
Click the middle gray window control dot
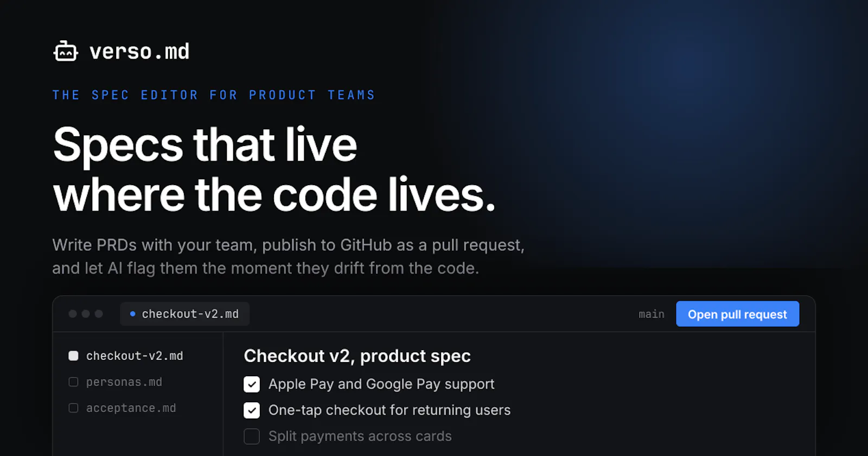pos(86,314)
